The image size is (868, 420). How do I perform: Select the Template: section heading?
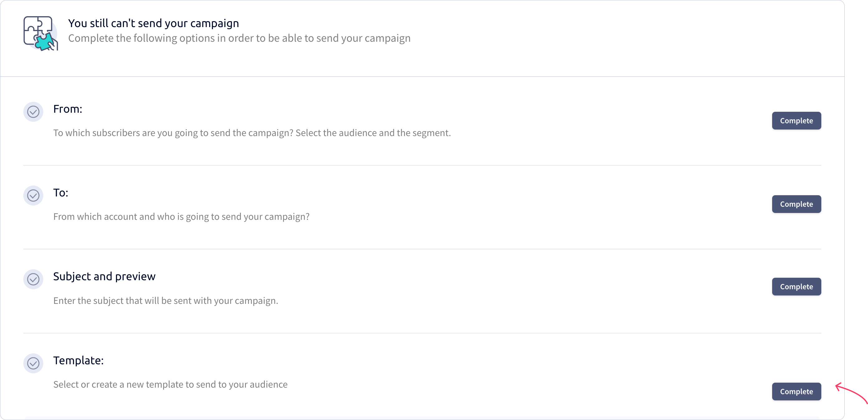click(x=78, y=360)
